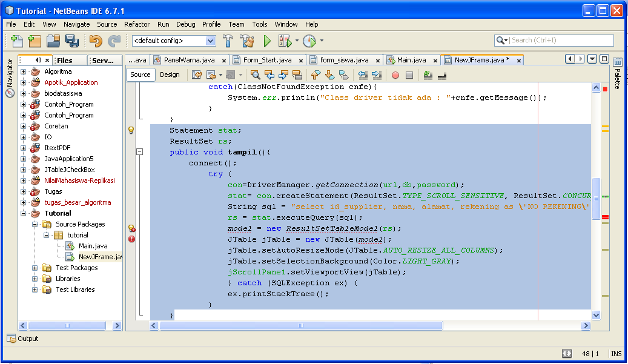Screen dimensions: 628x364
Task: Click in the Search (Ctrl+I) field
Action: tap(561, 40)
